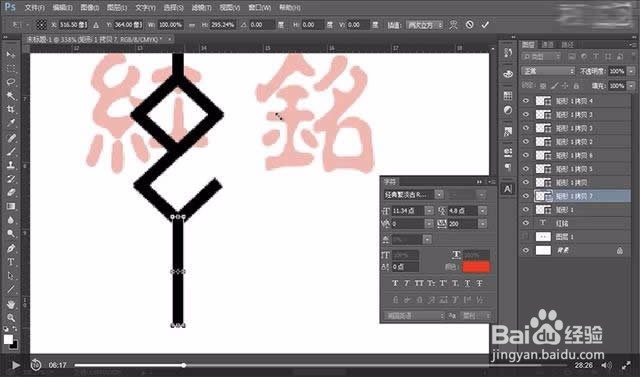
Task: Select the Gradient tool
Action: point(11,206)
